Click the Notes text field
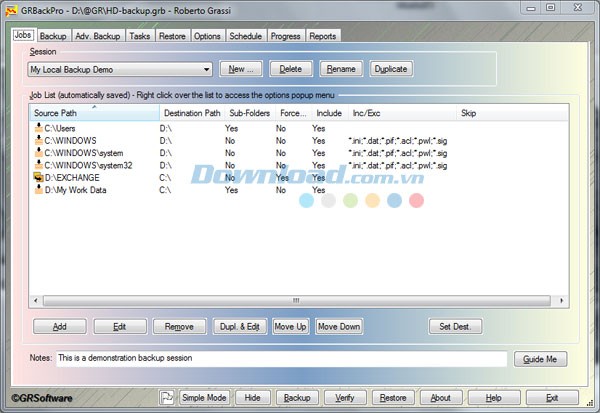600x413 pixels. [x=282, y=358]
